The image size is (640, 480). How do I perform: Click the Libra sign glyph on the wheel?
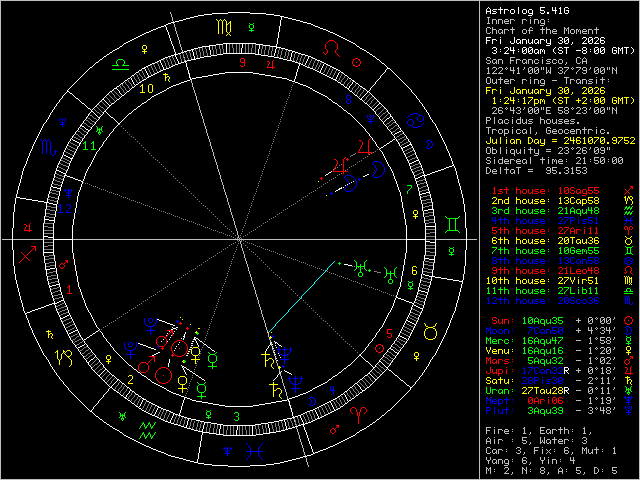[121, 62]
